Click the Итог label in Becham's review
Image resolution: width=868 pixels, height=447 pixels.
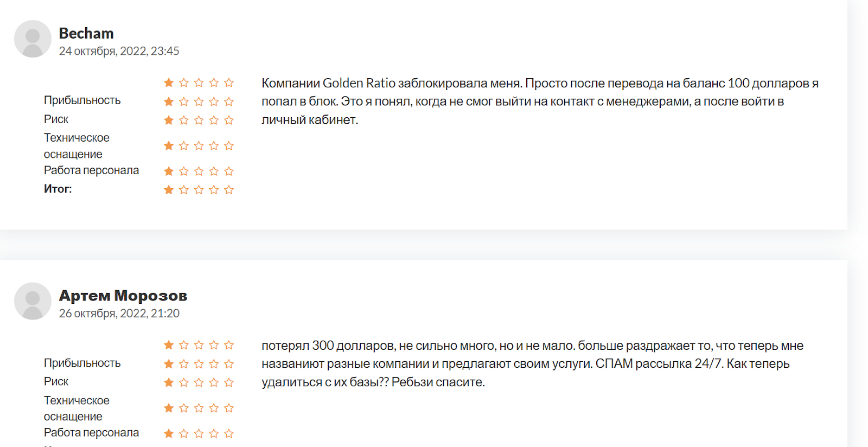point(58,189)
